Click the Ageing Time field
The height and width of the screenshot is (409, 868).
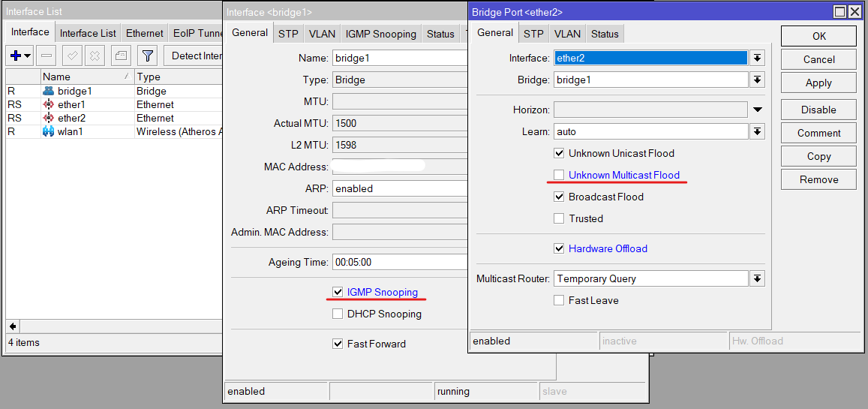400,263
